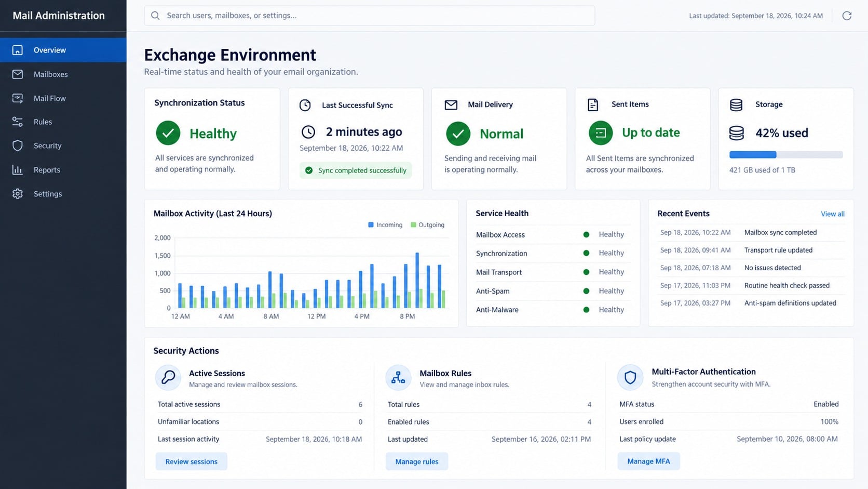Click the Enabled rules row
This screenshot has width=868, height=489.
coord(490,421)
